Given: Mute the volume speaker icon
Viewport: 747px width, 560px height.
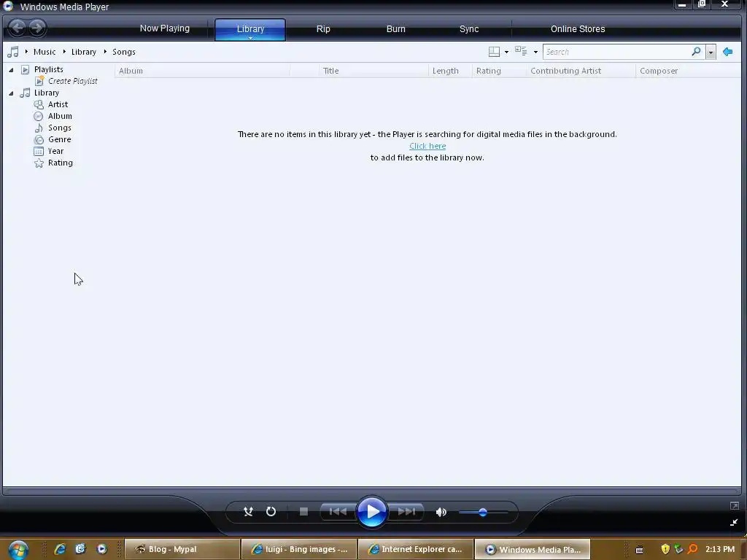Looking at the screenshot, I should [x=441, y=513].
